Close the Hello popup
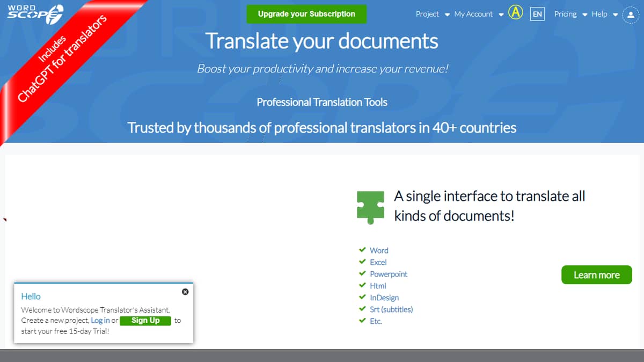 pyautogui.click(x=185, y=292)
